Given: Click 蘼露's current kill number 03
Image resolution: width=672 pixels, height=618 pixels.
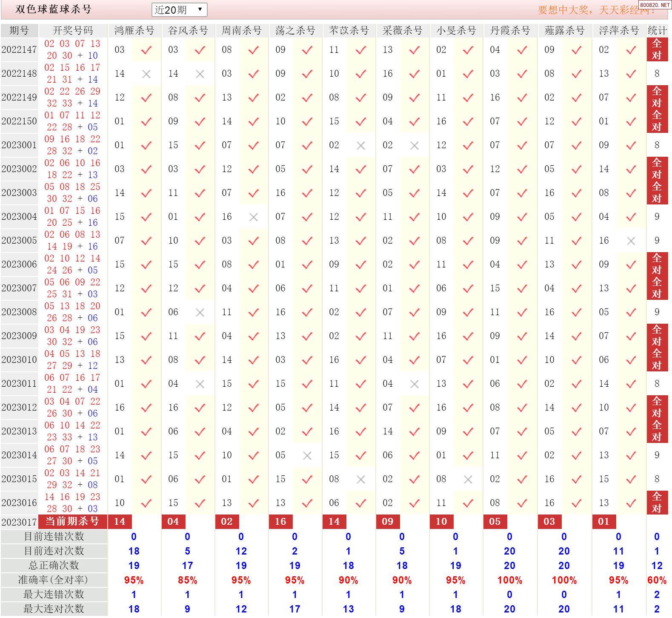Looking at the screenshot, I should [549, 521].
